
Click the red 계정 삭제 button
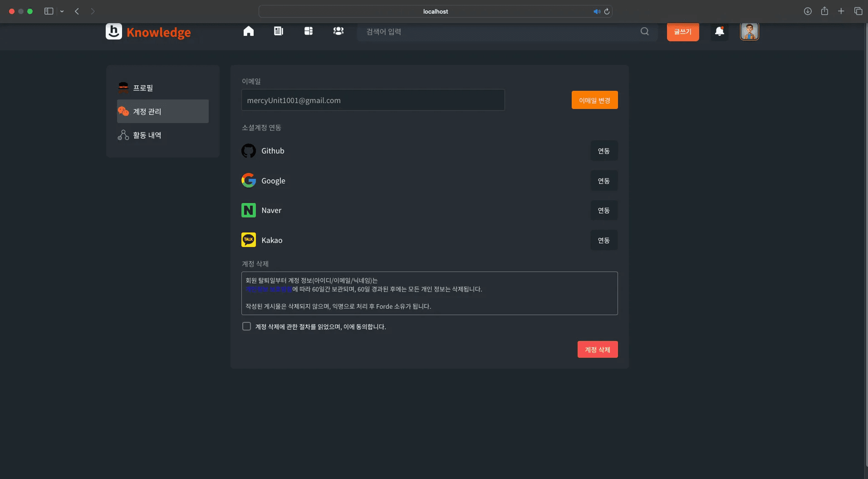pos(597,350)
